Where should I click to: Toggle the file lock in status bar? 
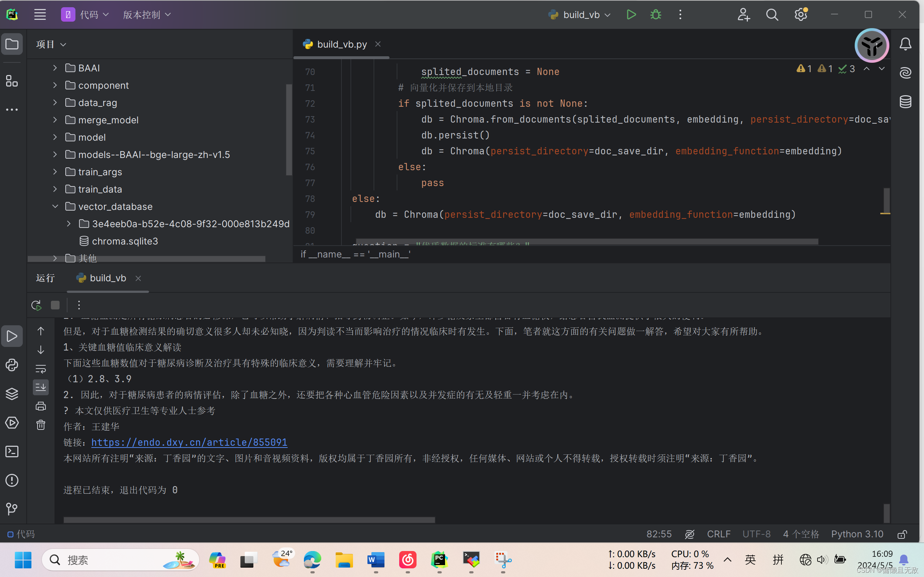click(x=903, y=534)
